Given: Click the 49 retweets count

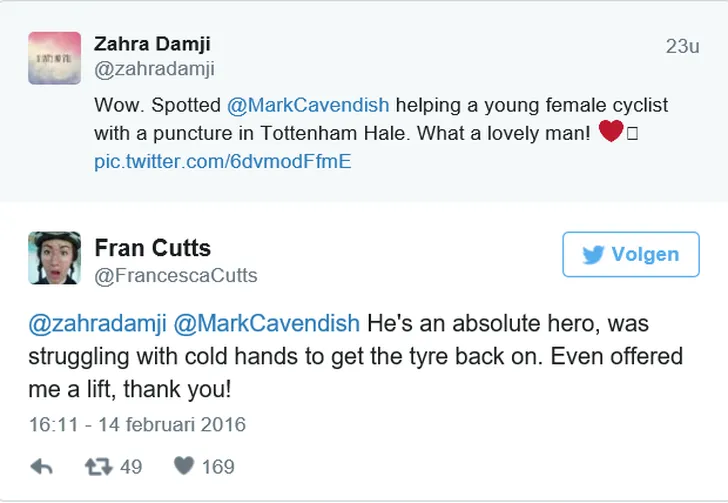Looking at the screenshot, I should pyautogui.click(x=131, y=466).
